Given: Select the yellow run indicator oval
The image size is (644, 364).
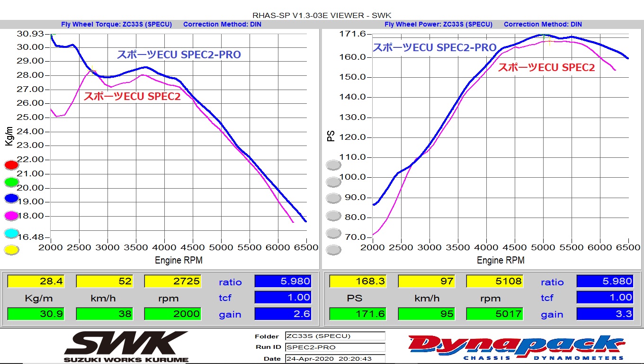Looking at the screenshot, I should click(x=11, y=250).
